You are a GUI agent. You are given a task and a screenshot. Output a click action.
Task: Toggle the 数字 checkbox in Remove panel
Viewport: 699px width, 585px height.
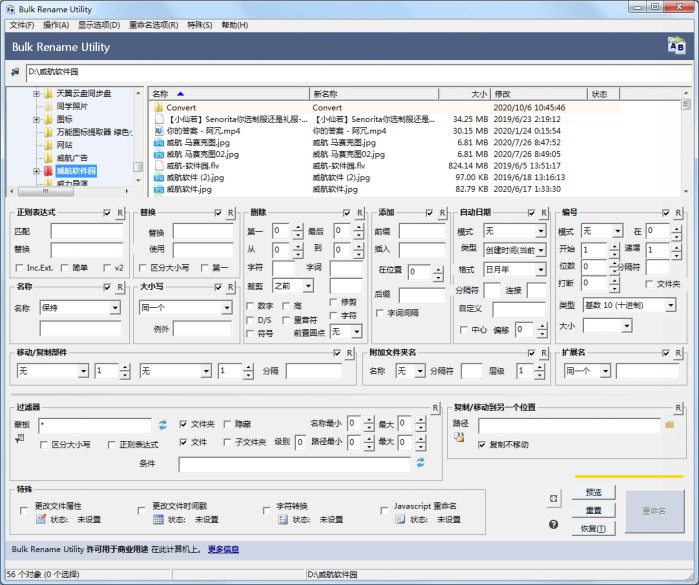pyautogui.click(x=250, y=306)
